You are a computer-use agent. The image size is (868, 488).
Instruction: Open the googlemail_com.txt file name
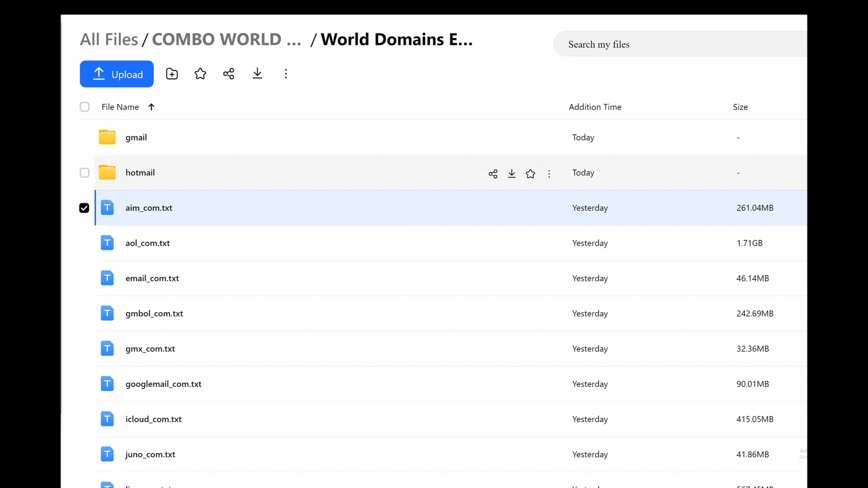click(163, 384)
